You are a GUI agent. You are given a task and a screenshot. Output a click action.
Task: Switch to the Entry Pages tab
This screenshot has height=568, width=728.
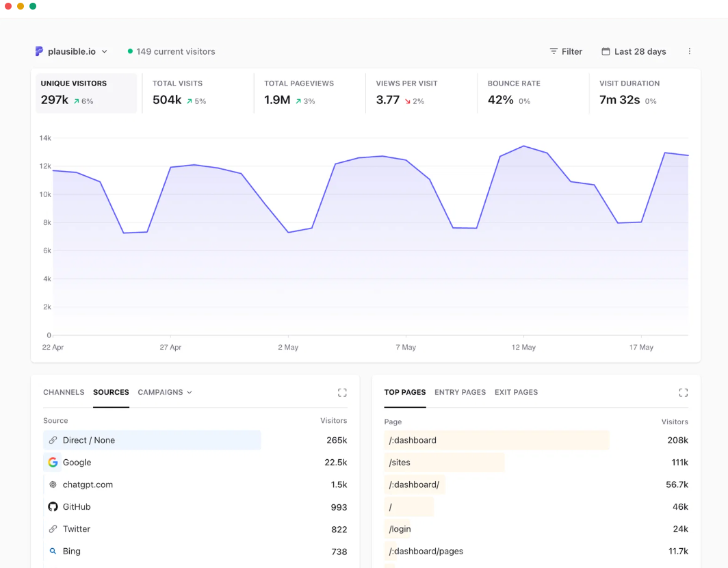coord(460,392)
